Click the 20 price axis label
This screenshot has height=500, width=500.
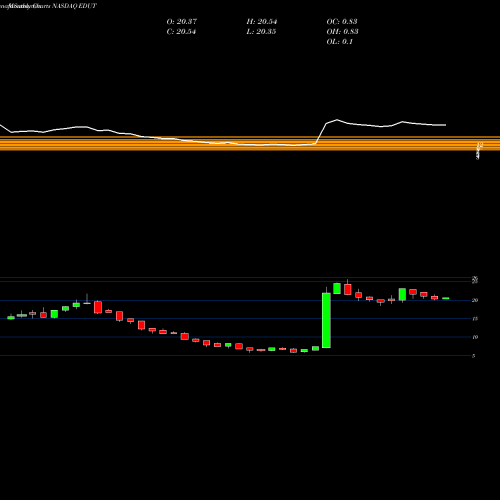click(x=475, y=300)
